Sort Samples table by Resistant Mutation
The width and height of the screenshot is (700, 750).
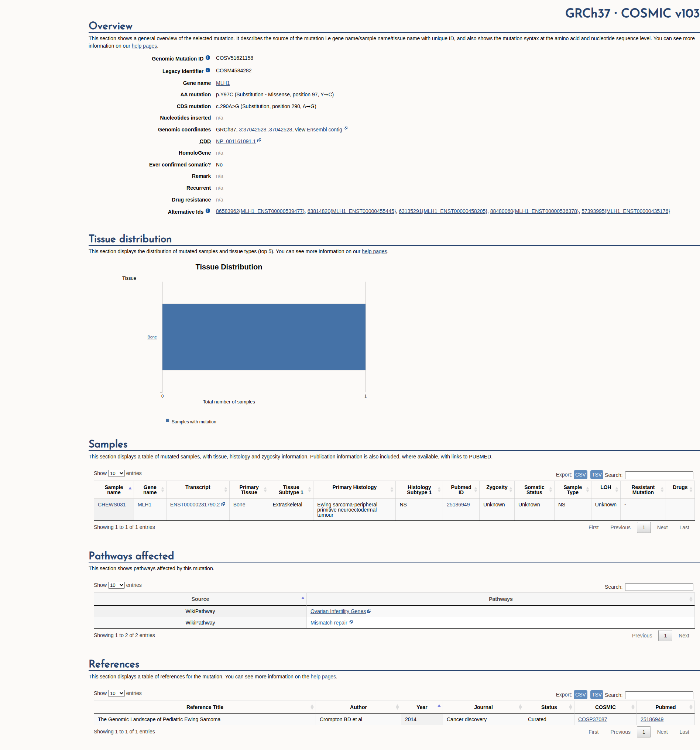[643, 490]
